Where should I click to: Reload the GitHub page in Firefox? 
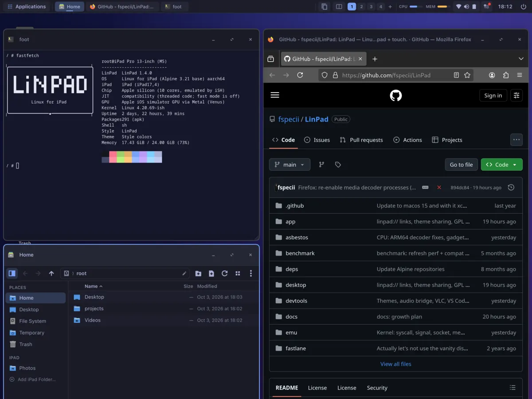pos(300,75)
